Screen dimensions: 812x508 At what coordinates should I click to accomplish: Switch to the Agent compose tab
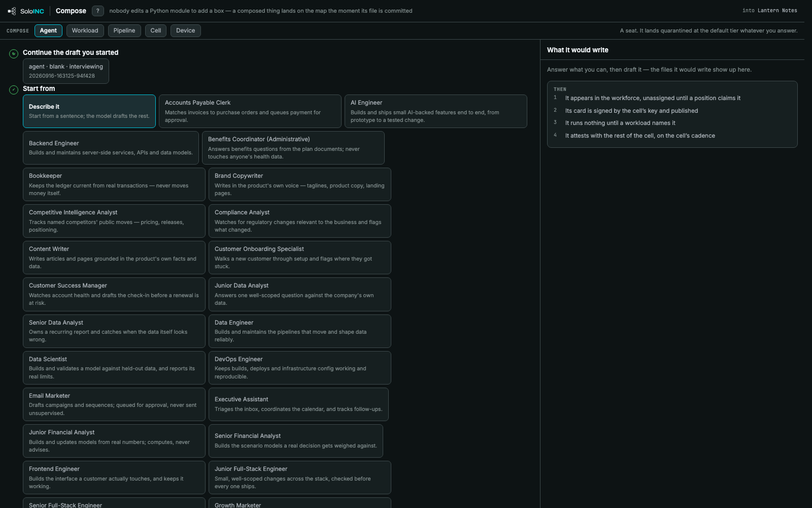(x=48, y=30)
